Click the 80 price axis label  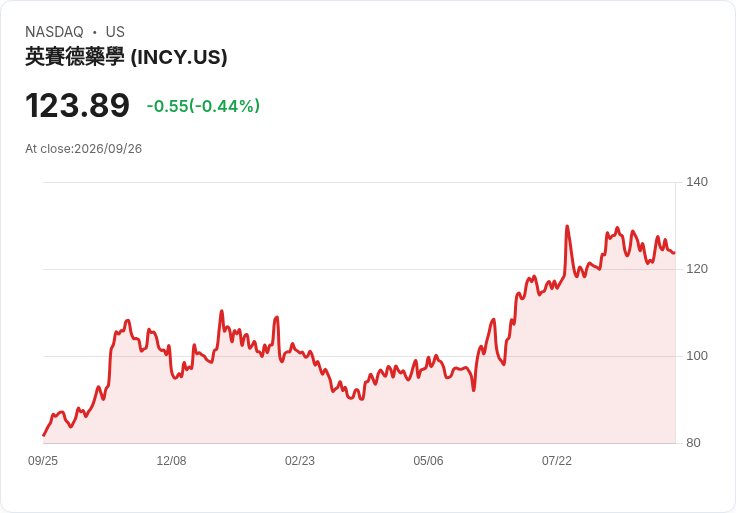click(x=693, y=443)
